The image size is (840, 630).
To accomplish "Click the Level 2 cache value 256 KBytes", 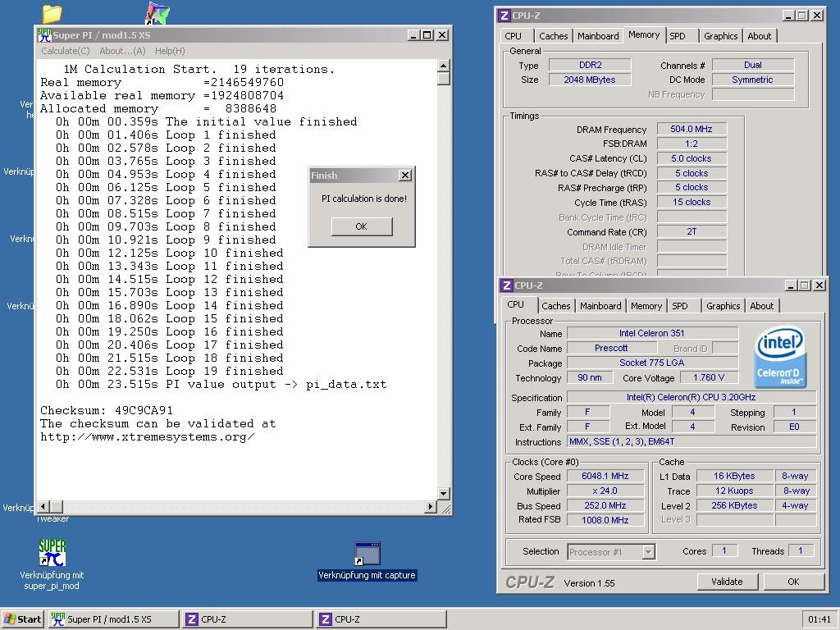I will [x=734, y=505].
